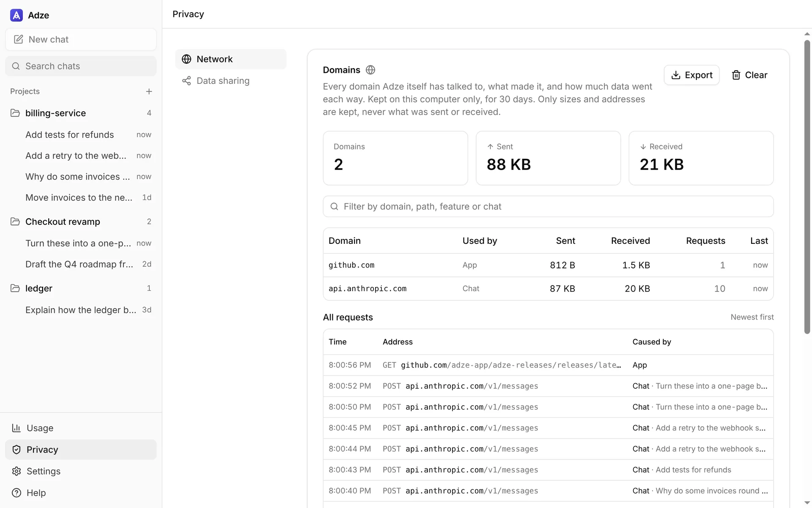The width and height of the screenshot is (812, 508).
Task: Open the Add a retry to the web... chat
Action: click(81, 156)
